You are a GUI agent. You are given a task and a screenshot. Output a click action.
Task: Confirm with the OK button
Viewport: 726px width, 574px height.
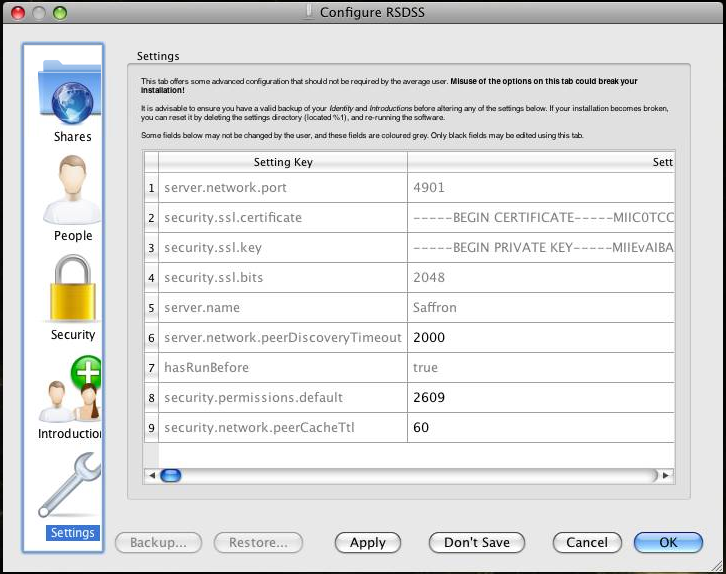668,542
